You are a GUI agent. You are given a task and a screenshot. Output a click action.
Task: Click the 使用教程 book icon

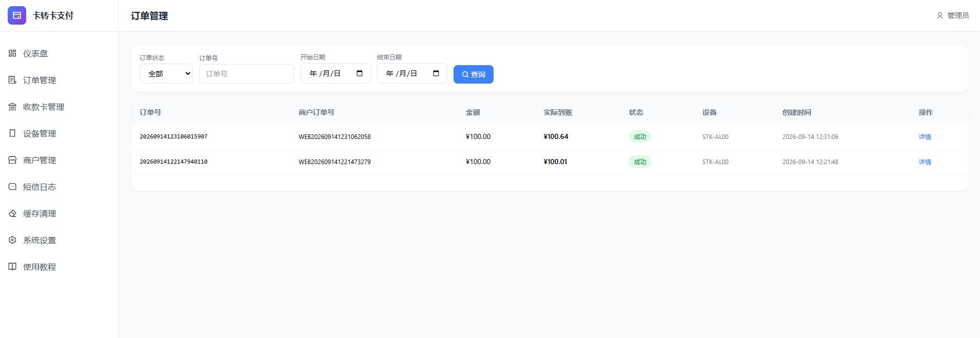click(x=12, y=267)
